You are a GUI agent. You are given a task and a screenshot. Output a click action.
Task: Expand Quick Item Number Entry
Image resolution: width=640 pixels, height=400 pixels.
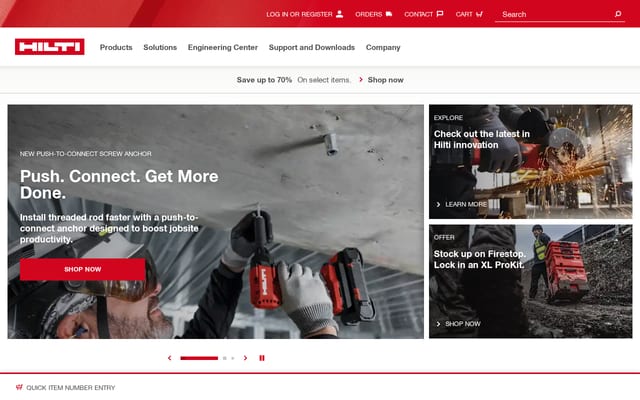[70, 387]
